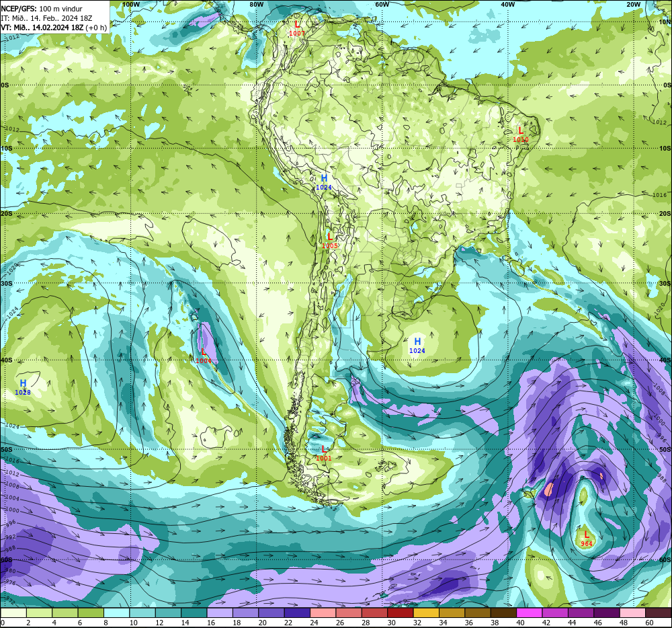672x628 pixels.
Task: Click the 1016 isobar label near right edge
Action: tap(660, 195)
